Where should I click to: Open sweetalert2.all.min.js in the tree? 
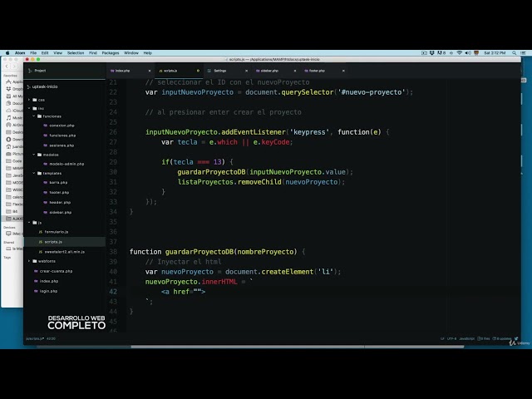pos(65,252)
